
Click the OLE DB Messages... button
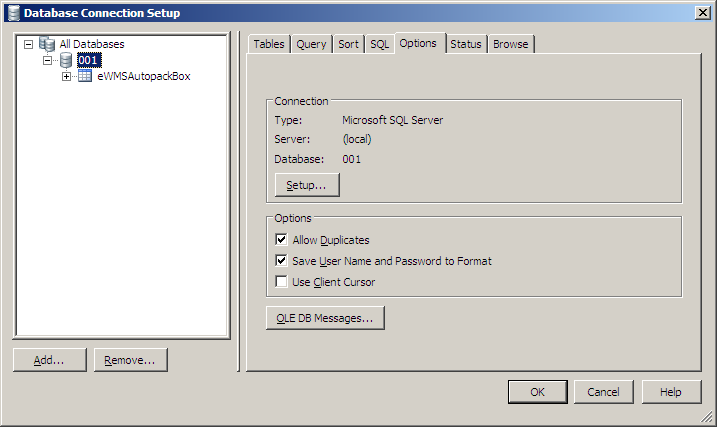325,318
